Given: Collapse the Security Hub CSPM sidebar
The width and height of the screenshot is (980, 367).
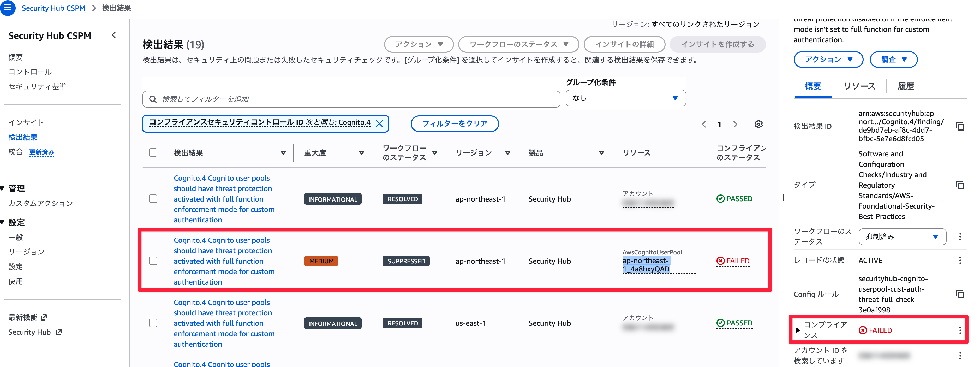Looking at the screenshot, I should [x=114, y=35].
